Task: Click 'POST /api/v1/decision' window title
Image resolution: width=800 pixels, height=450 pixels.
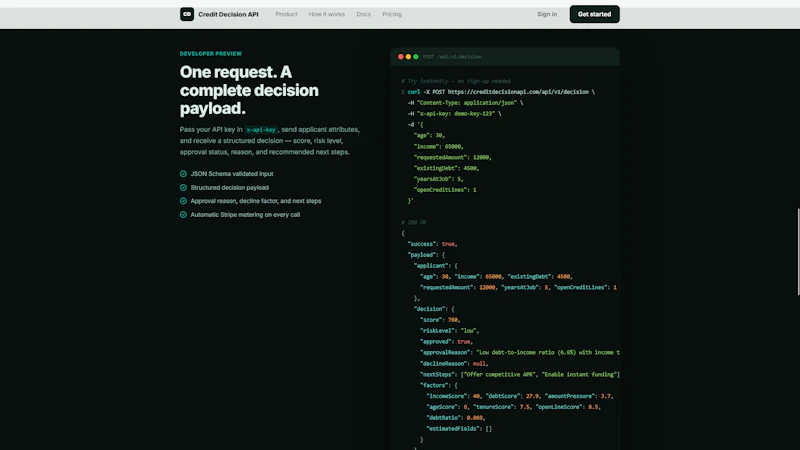Action: tap(452, 57)
